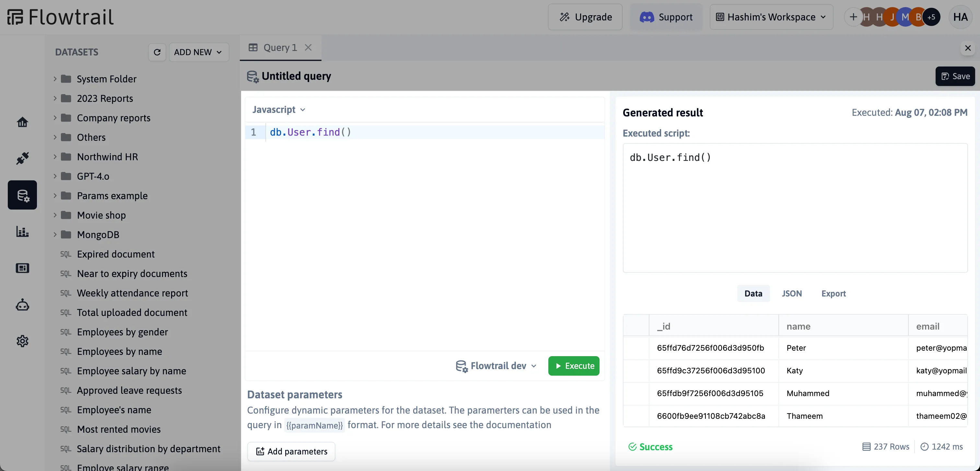Select the Datasets database icon in sidebar
Viewport: 980px width, 471px height.
click(x=22, y=195)
